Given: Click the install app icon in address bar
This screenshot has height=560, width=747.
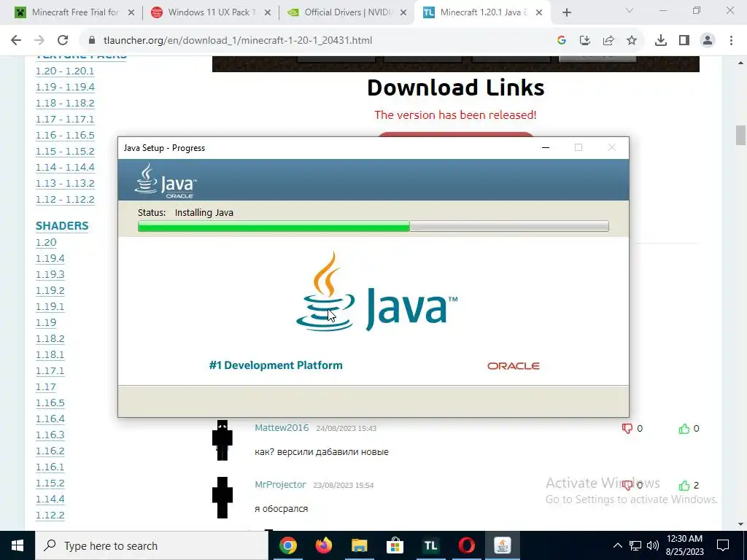Looking at the screenshot, I should tap(585, 41).
